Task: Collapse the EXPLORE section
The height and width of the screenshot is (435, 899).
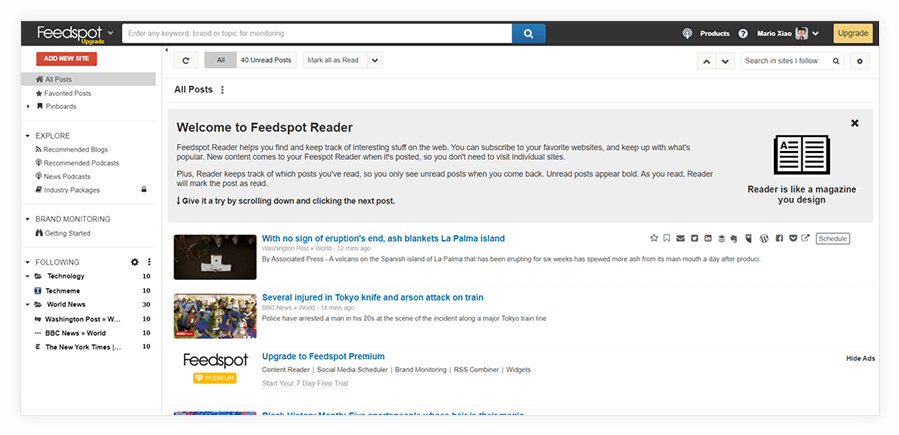Action: click(28, 136)
